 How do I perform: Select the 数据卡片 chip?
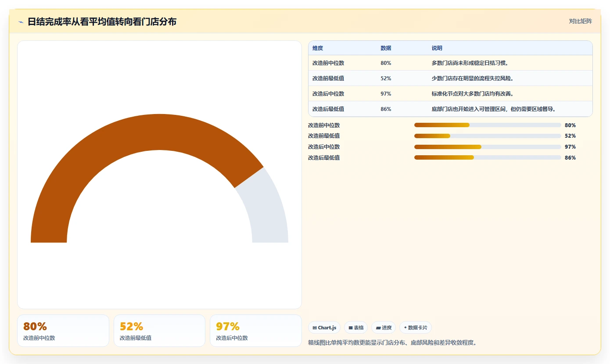(416, 328)
